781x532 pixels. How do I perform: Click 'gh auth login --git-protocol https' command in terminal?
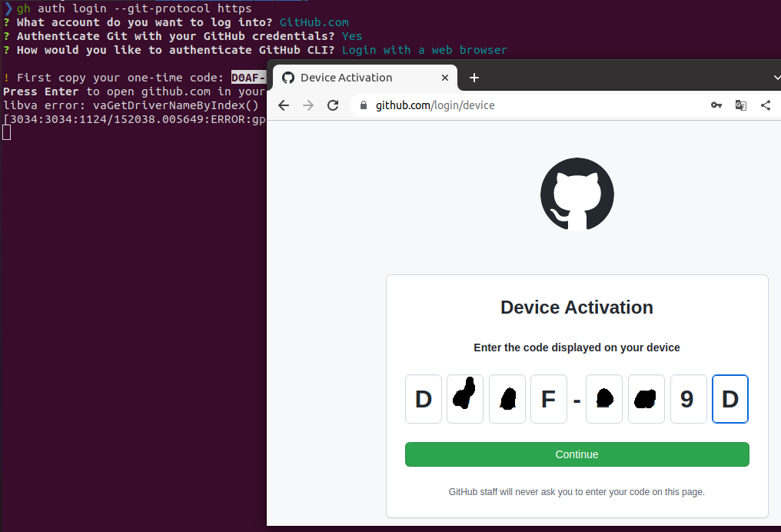pos(134,8)
